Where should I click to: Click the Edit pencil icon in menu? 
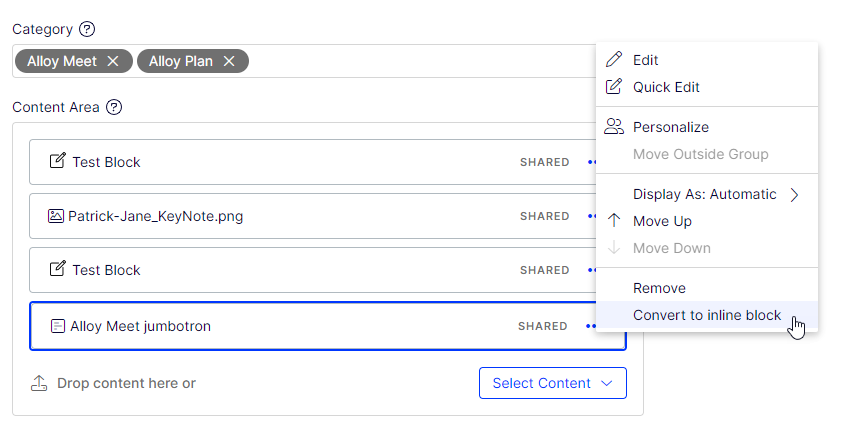tap(614, 60)
